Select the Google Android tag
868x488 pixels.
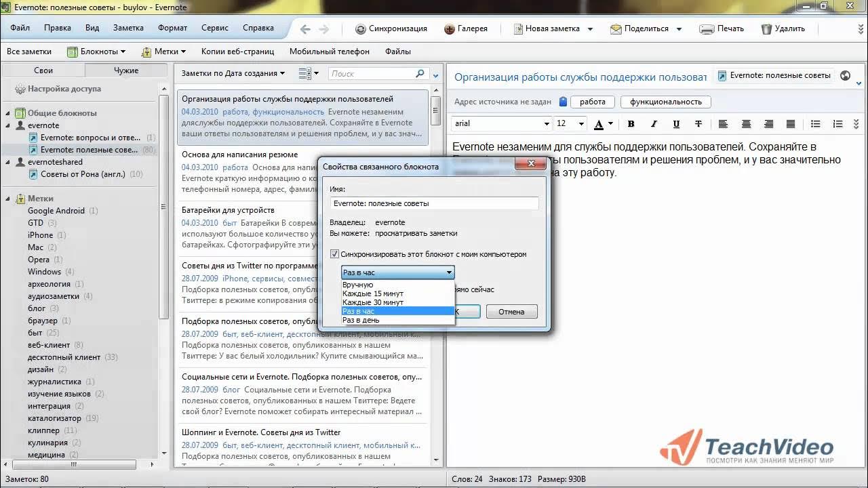point(56,211)
